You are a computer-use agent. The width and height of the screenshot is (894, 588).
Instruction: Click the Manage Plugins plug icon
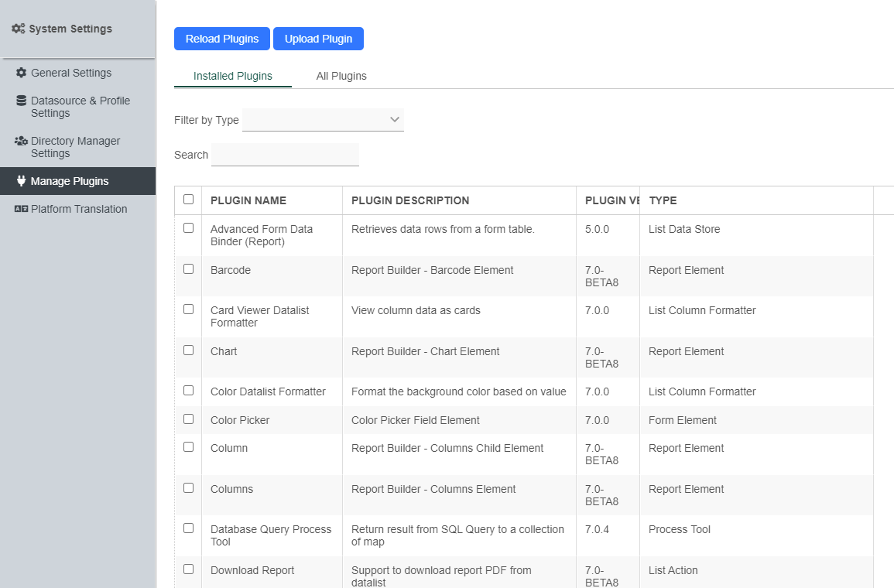pos(22,181)
